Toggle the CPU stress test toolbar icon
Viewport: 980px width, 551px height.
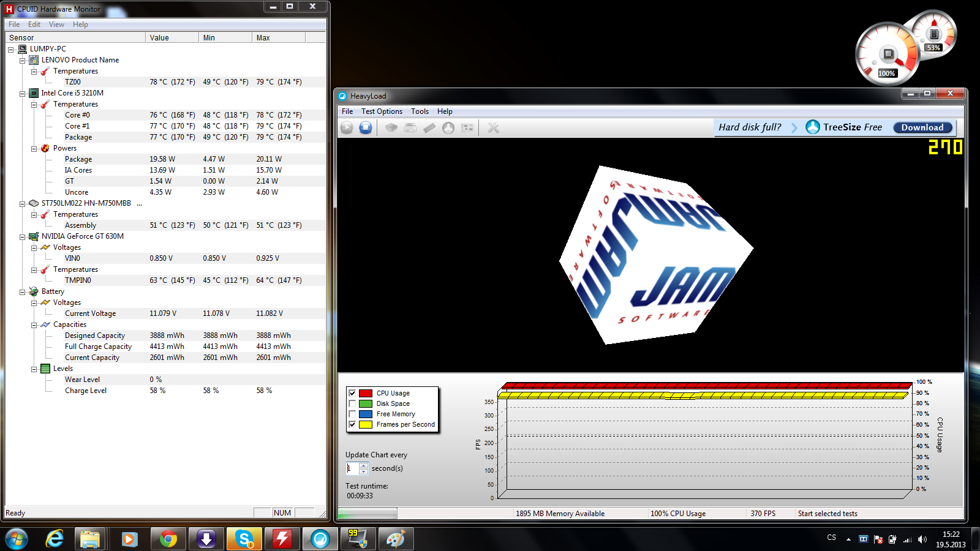[391, 127]
